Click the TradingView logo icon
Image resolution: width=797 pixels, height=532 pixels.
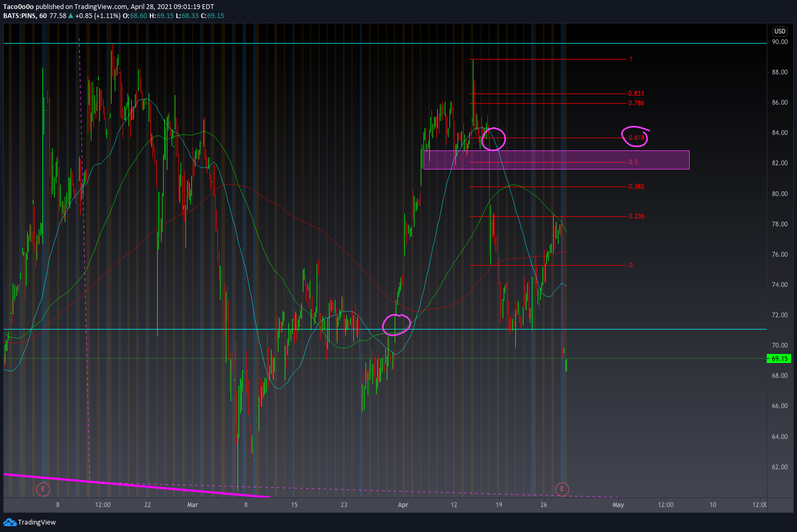coord(10,522)
